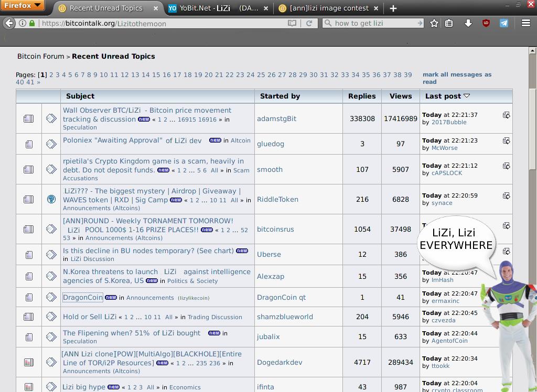Open the Speculation board link in Wall Observer row
Image resolution: width=537 pixels, height=392 pixels.
[80, 127]
